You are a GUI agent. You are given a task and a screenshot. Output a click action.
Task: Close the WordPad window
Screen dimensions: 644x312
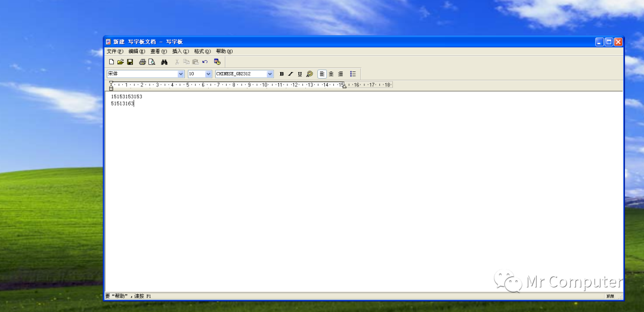[618, 42]
